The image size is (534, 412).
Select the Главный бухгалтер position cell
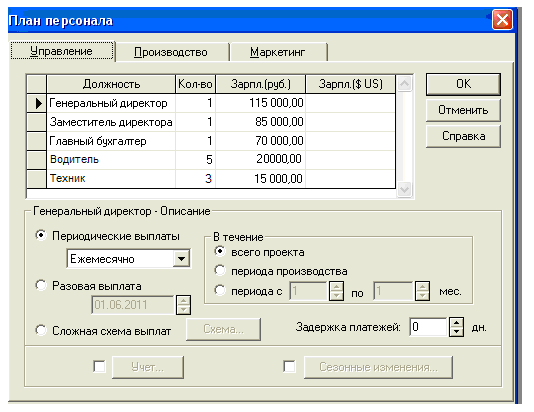point(111,141)
